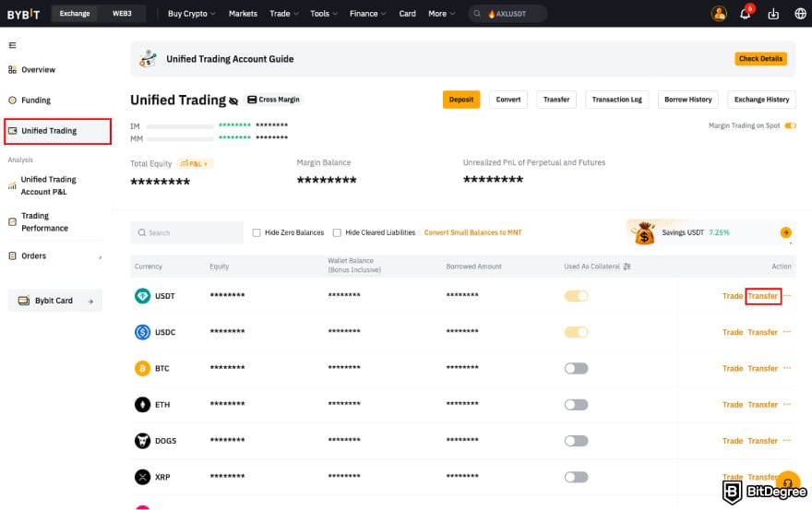Click Trade link in BTC row
The height and width of the screenshot is (510, 812).
click(733, 368)
